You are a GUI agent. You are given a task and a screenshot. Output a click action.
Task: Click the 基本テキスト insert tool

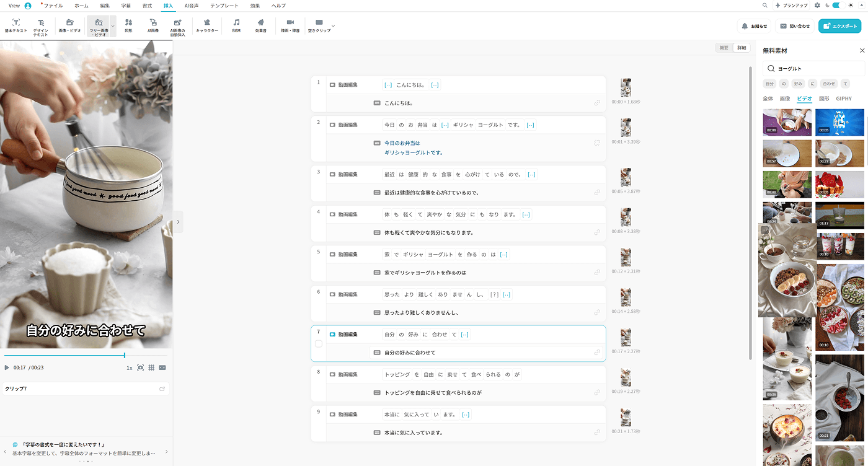[x=15, y=25]
